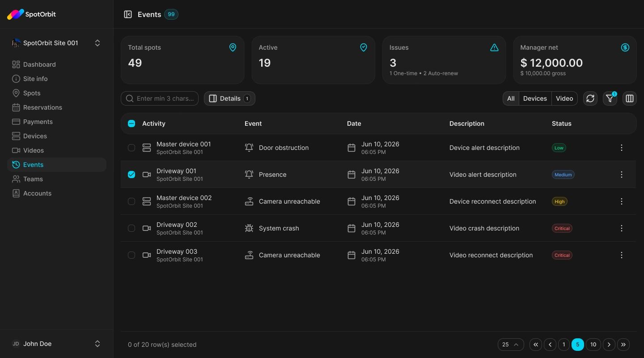Image resolution: width=644 pixels, height=358 pixels.
Task: Check the Driveway 002 row checkbox
Action: pyautogui.click(x=131, y=228)
